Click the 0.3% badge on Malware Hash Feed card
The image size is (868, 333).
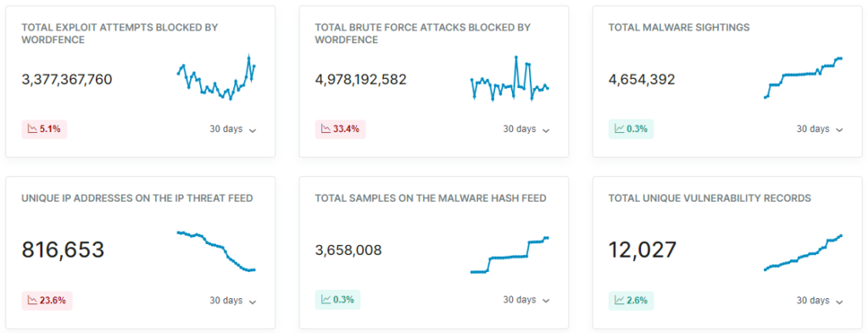click(337, 300)
